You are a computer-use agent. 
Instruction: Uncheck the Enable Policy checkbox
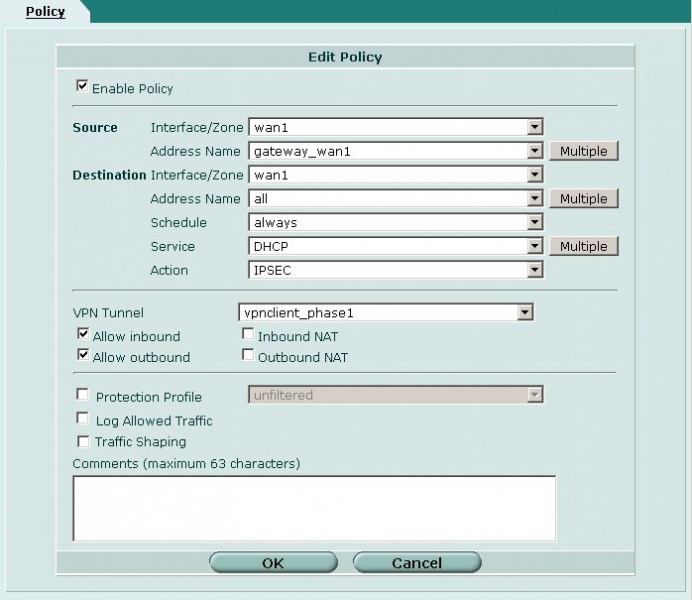pos(82,86)
